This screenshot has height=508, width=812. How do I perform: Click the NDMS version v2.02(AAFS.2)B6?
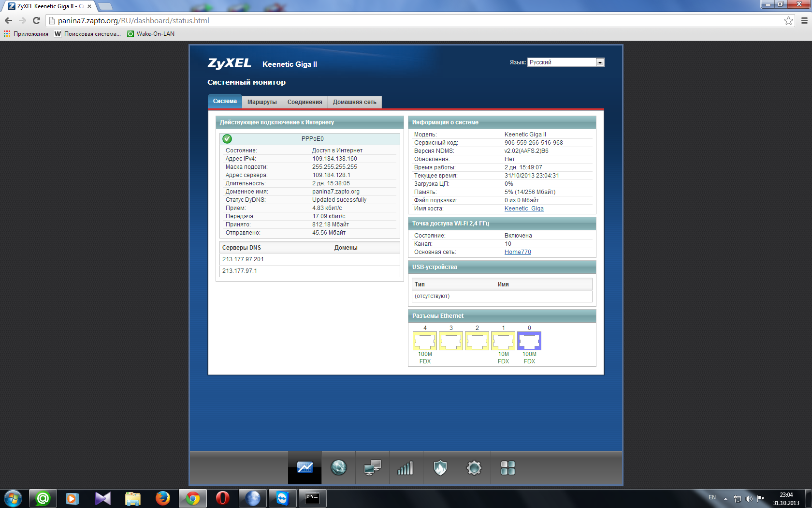[526, 151]
